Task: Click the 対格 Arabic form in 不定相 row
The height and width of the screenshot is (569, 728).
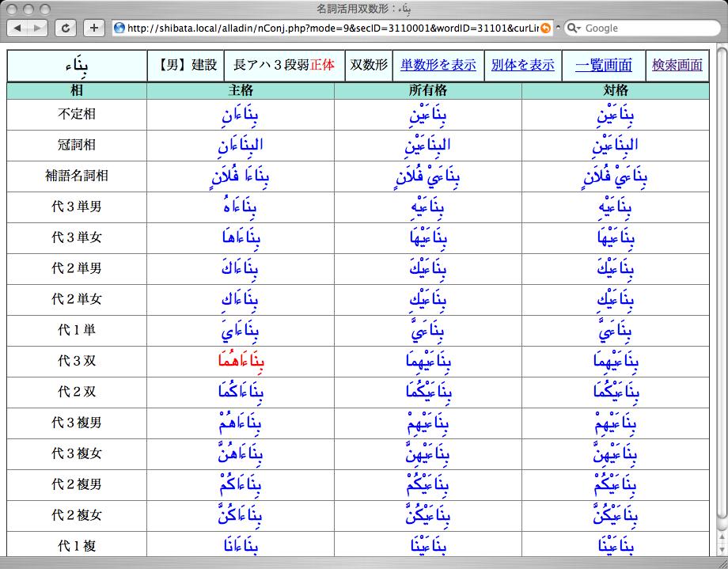Action: [615, 116]
